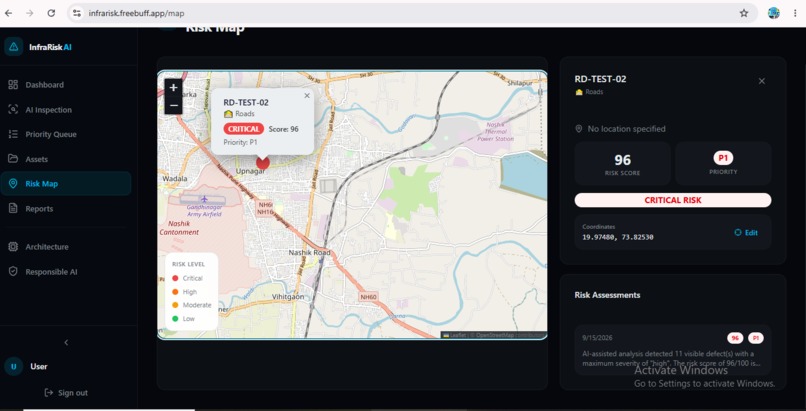Viewport: 806px width, 411px height.
Task: Click the CRITICAL badge in popup
Action: (244, 129)
